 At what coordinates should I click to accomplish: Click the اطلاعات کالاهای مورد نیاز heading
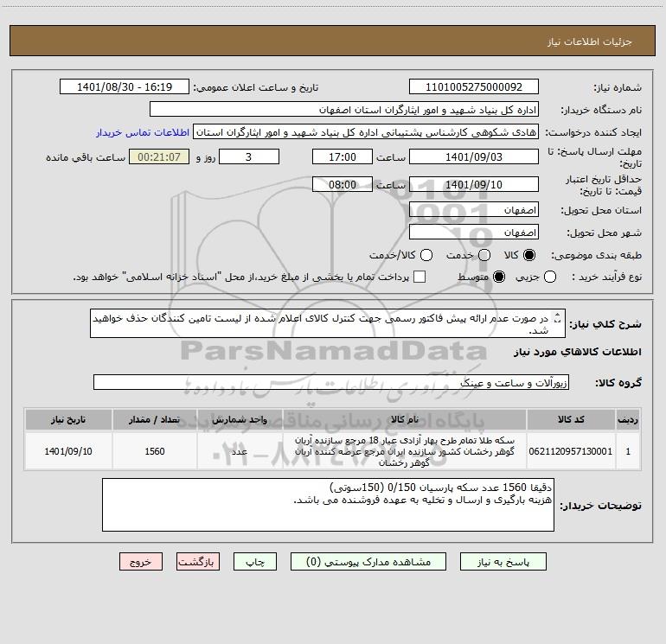(577, 352)
